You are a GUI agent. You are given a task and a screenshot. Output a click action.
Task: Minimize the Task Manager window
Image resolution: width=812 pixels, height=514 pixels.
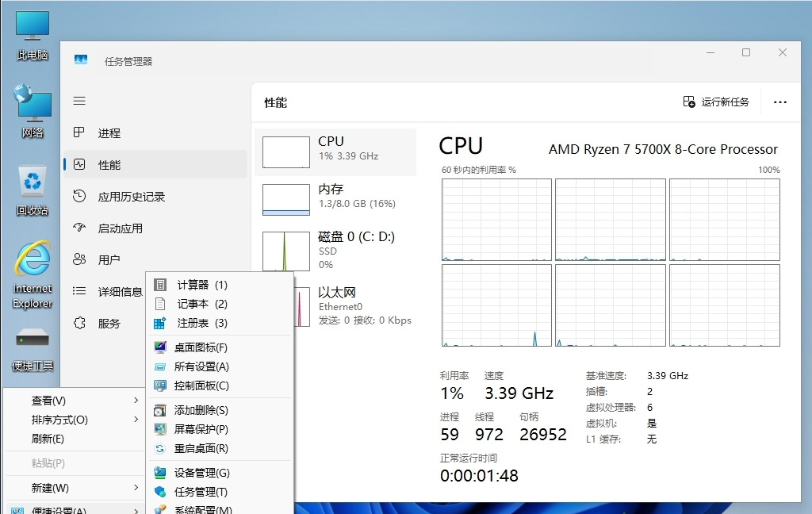click(x=710, y=52)
